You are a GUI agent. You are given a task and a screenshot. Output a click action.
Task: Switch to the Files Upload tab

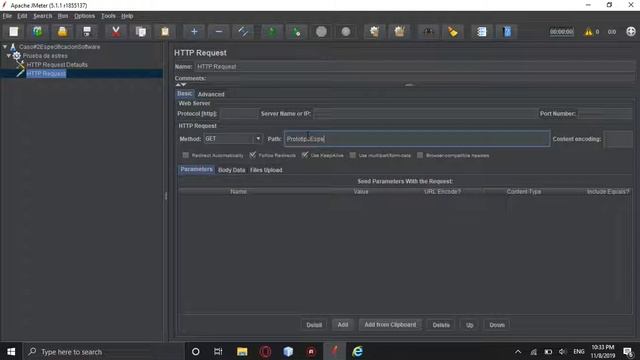tap(266, 170)
